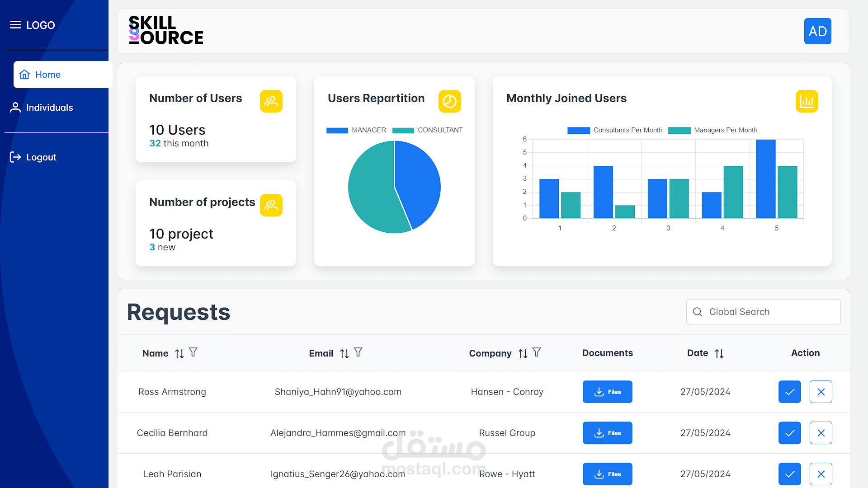868x488 pixels.
Task: Click the tallest blue bar in month 5
Action: pos(766,179)
